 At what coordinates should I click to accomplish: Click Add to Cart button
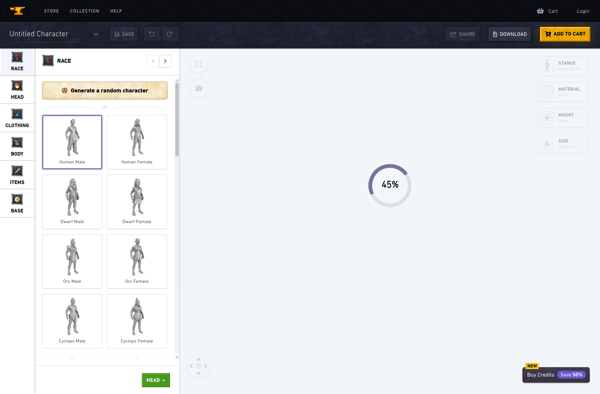[565, 34]
